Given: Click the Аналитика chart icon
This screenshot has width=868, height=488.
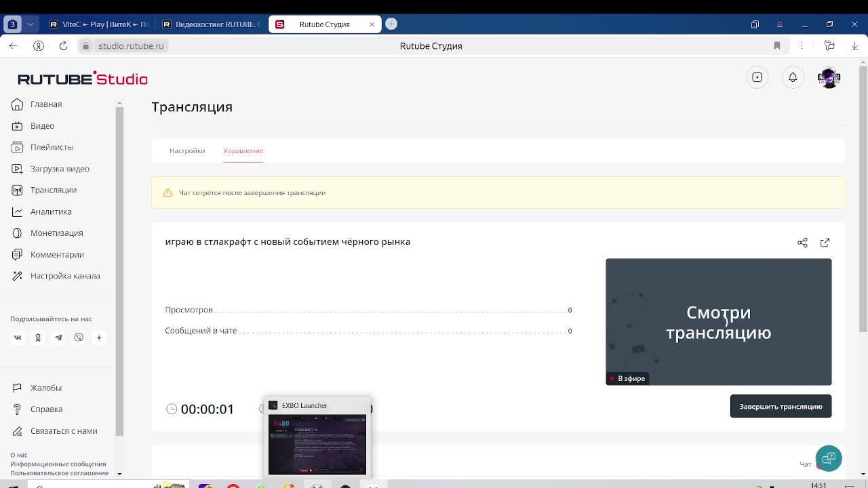Looking at the screenshot, I should click(x=17, y=211).
